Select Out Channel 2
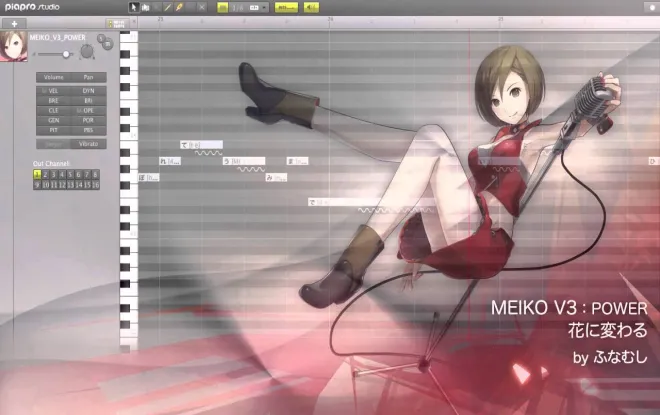This screenshot has width=660, height=415. coord(45,175)
